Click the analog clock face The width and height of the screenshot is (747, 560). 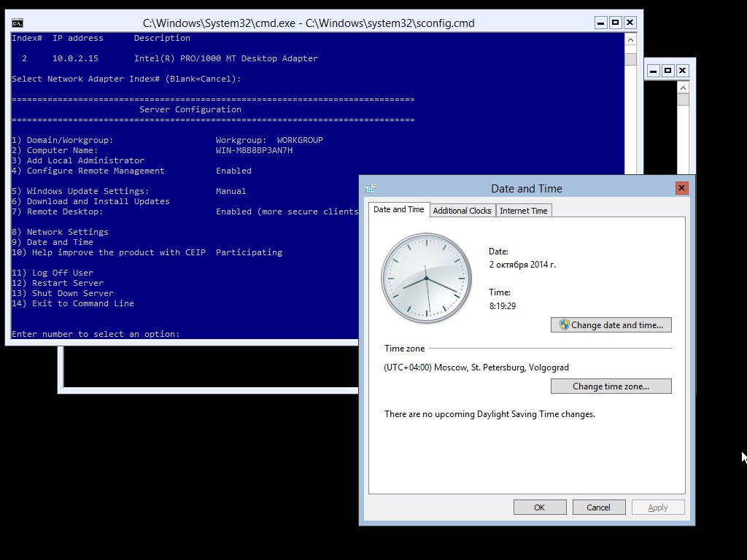(x=426, y=278)
